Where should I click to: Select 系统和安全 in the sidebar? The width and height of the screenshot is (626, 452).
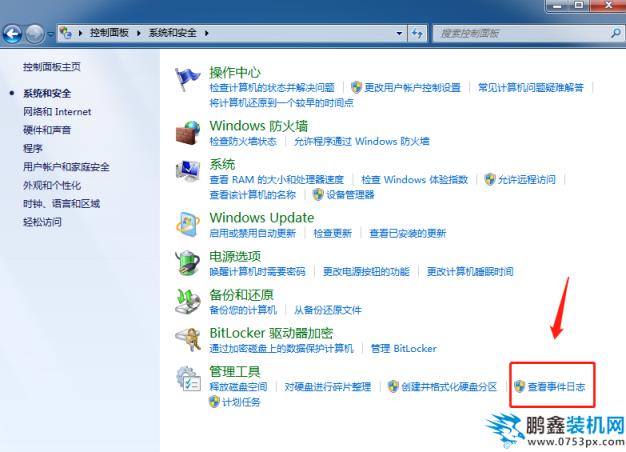click(47, 93)
